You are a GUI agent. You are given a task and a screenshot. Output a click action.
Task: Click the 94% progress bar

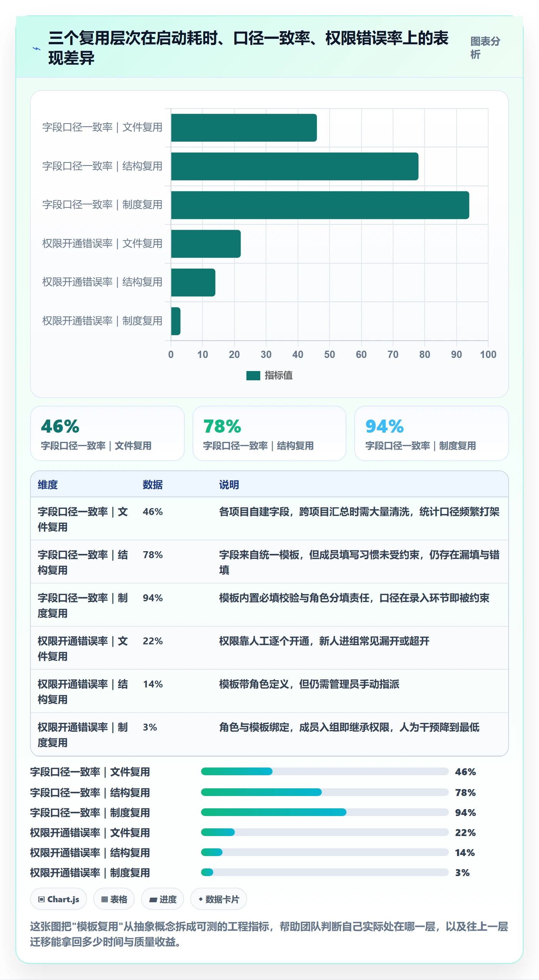coord(325,812)
